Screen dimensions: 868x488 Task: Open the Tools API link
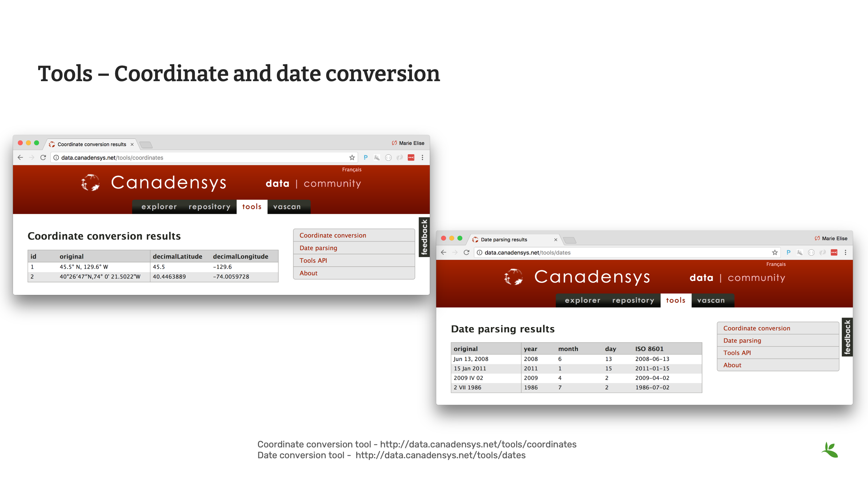313,260
